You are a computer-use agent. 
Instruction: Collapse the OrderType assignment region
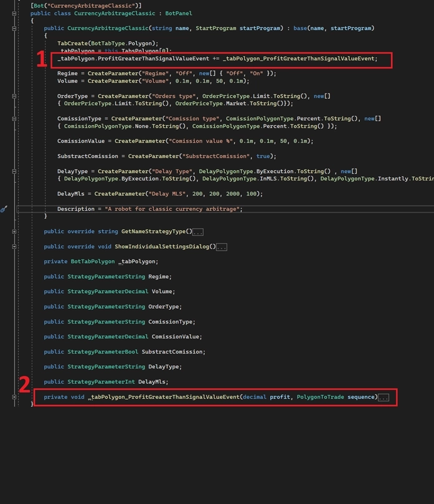pos(14,96)
